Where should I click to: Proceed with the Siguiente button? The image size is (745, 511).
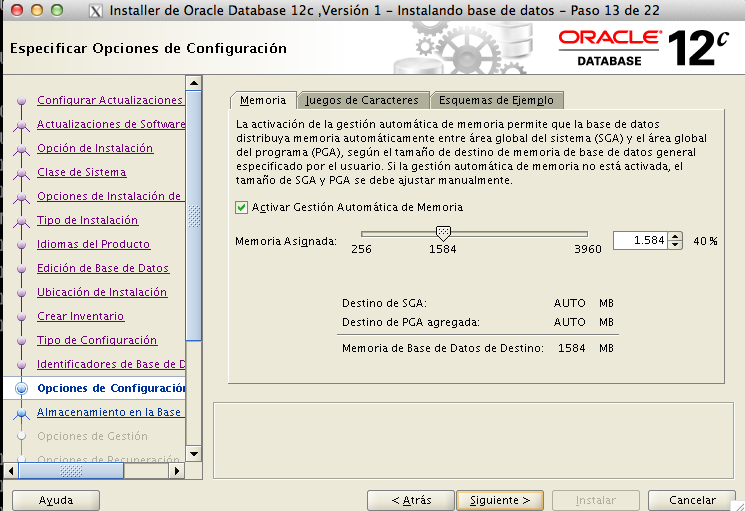pyautogui.click(x=500, y=500)
